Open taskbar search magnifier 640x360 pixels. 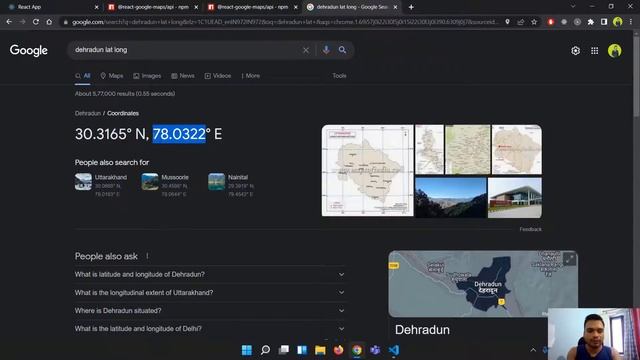(x=265, y=350)
